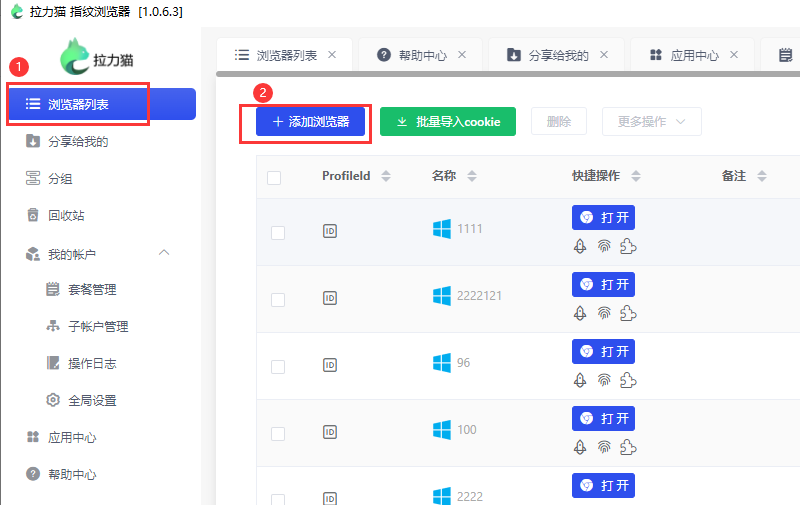The image size is (800, 505).
Task: Open browser profile 1111 with 打开
Action: [603, 218]
